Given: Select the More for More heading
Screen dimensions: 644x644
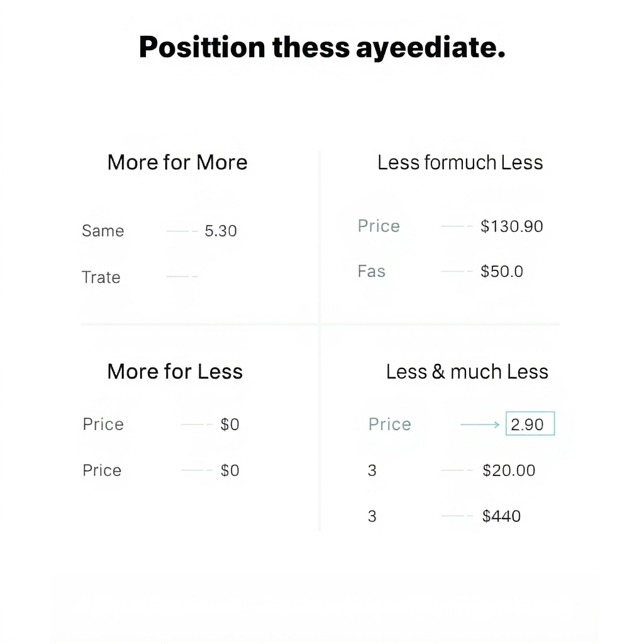Looking at the screenshot, I should 177,162.
